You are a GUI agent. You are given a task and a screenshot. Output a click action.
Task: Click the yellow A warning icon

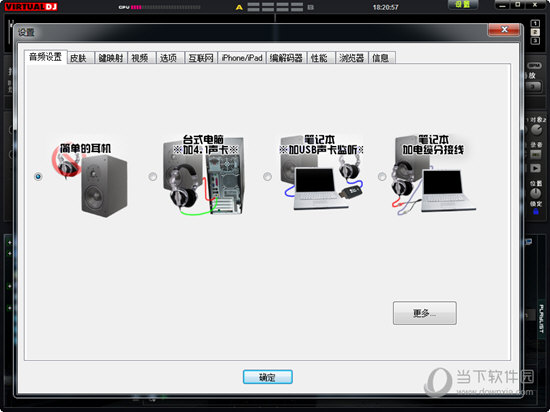click(x=239, y=7)
